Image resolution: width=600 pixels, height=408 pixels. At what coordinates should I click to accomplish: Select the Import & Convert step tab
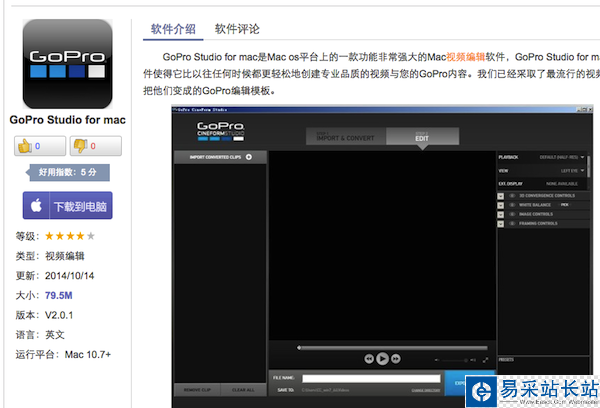point(346,137)
